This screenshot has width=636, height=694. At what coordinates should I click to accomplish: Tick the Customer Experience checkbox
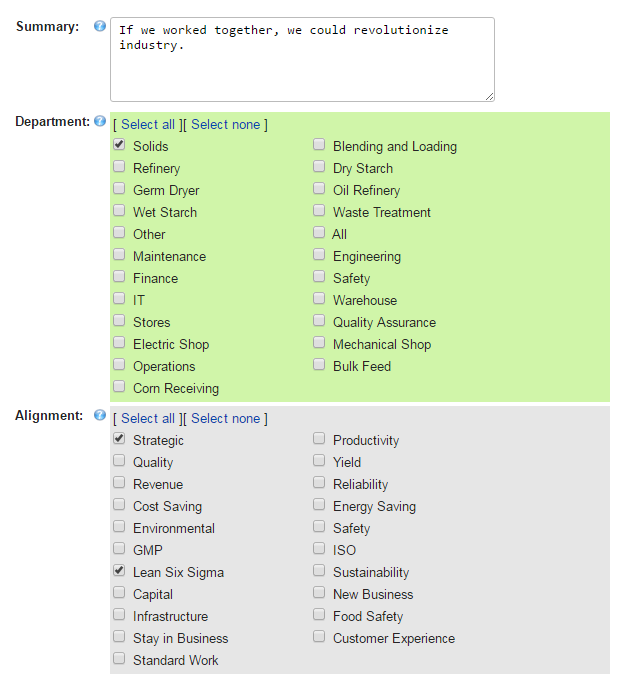tap(319, 636)
